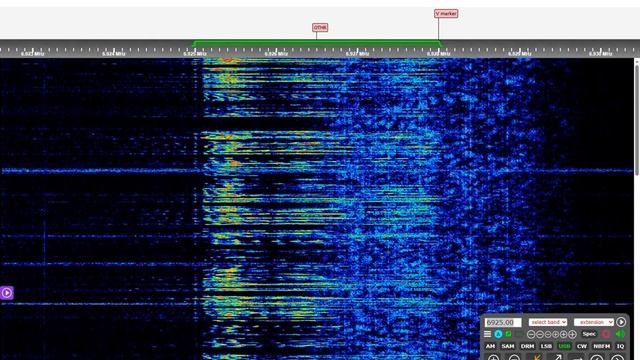Click the V marker label
The height and width of the screenshot is (360, 640).
pos(446,13)
